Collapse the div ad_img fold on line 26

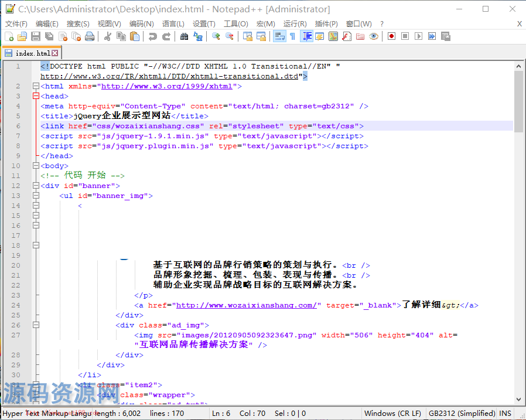pos(36,325)
